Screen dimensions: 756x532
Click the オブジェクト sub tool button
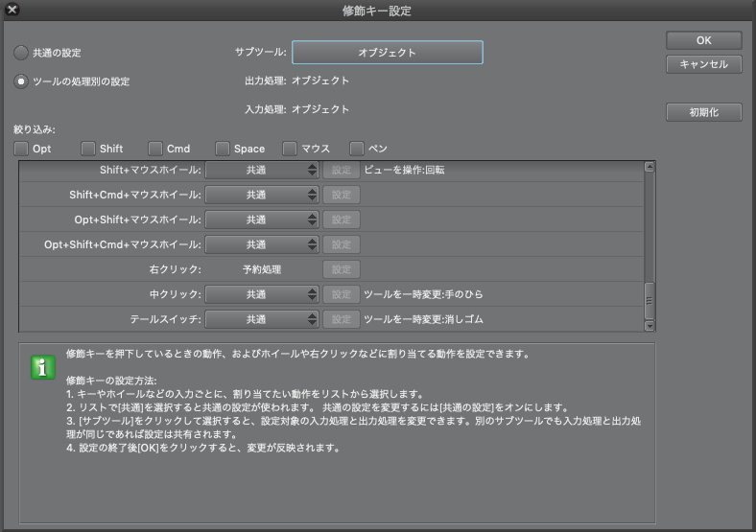[x=387, y=53]
